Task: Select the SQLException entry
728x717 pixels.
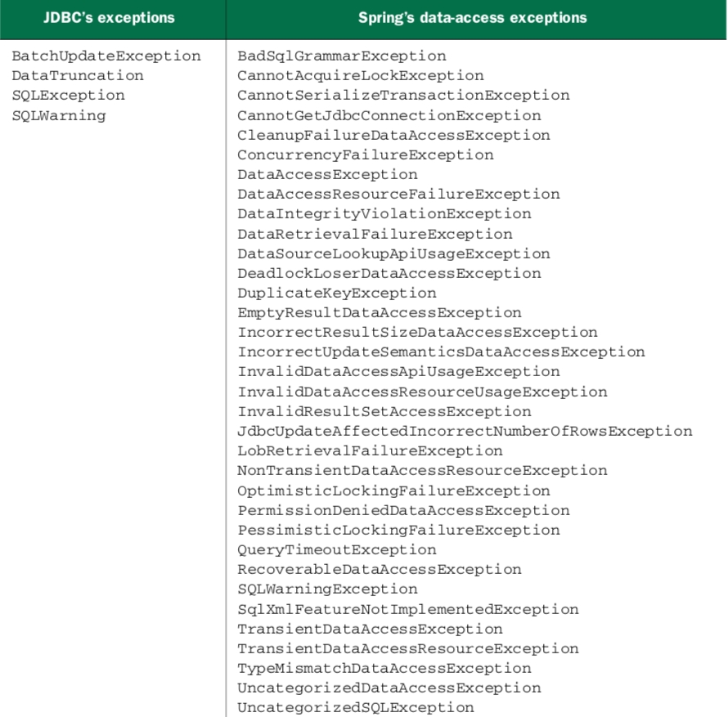Action: point(69,96)
